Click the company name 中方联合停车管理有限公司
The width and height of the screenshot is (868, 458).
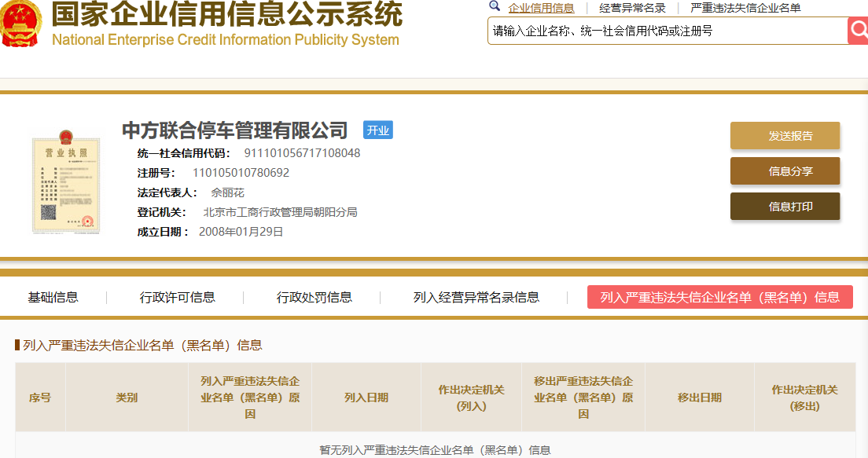tap(235, 130)
